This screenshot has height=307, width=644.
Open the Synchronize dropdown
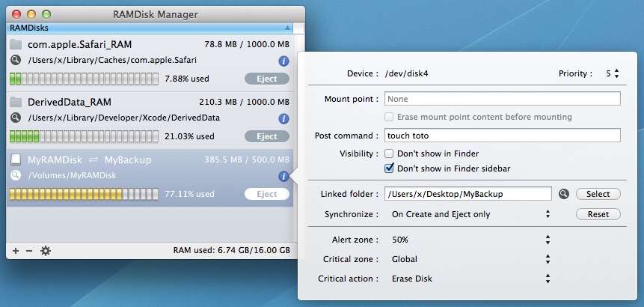[x=470, y=214]
